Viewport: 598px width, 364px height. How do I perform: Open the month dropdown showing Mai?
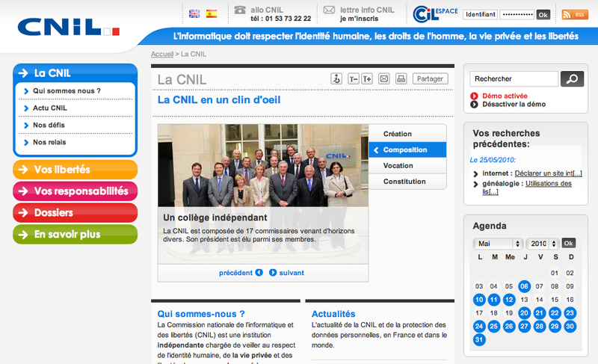click(x=498, y=244)
